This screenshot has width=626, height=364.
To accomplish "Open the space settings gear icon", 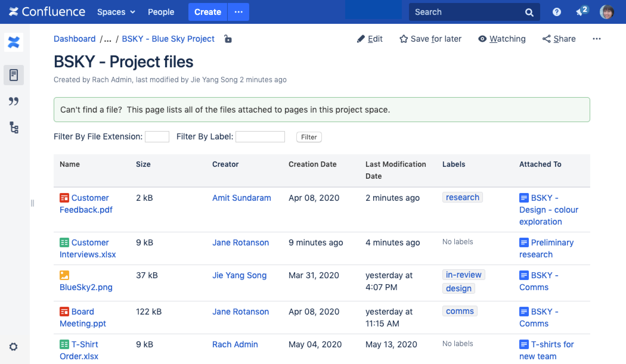I will pos(13,347).
